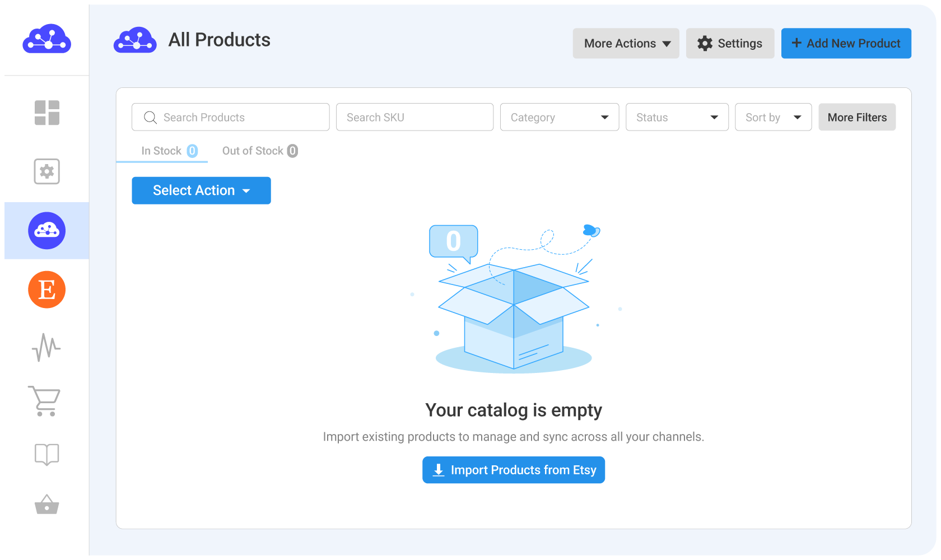Expand the Status filter dropdown
Image resolution: width=941 pixels, height=560 pixels.
click(677, 118)
